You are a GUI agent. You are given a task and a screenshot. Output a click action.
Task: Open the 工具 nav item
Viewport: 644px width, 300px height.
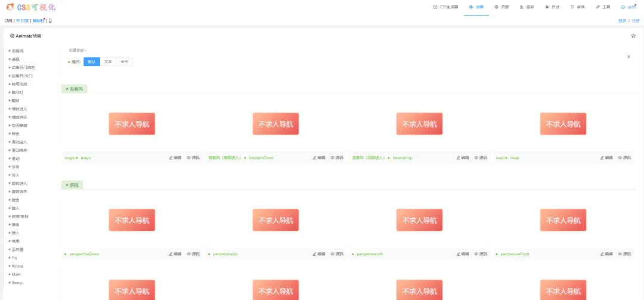[603, 7]
